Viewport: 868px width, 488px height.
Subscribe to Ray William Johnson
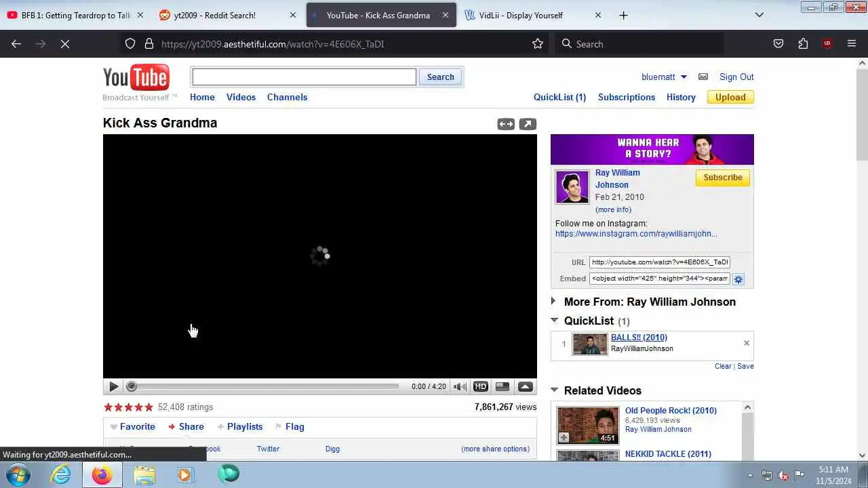pos(722,178)
